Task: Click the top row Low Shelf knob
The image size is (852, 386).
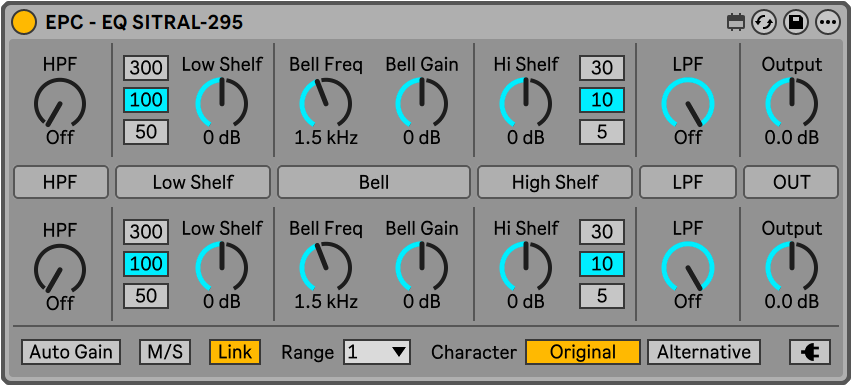Action: click(x=222, y=103)
